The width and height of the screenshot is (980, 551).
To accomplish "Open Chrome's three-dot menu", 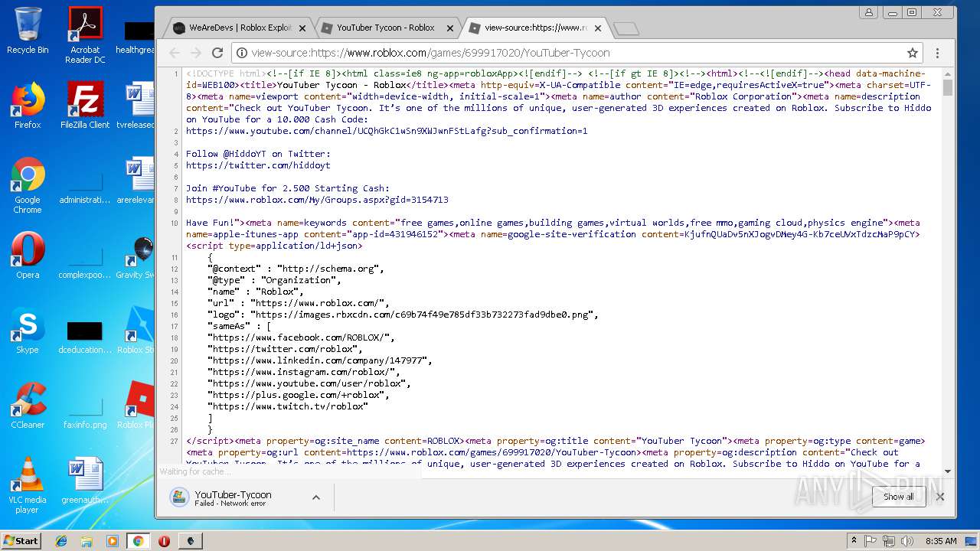I will [937, 53].
